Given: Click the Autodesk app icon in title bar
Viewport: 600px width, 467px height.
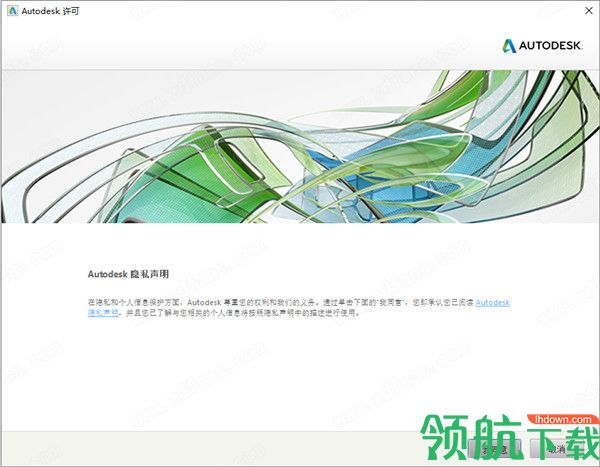Looking at the screenshot, I should point(13,11).
